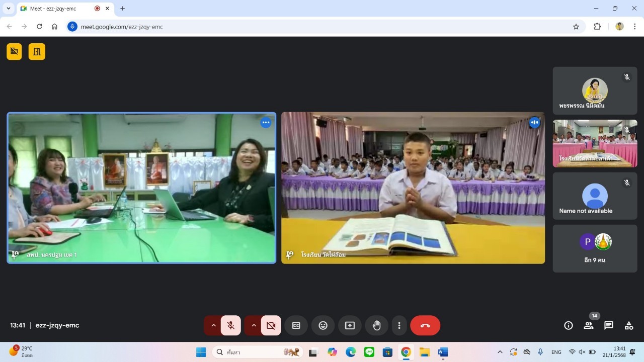Raise hand using the hand icon
The image size is (644, 362).
[376, 325]
